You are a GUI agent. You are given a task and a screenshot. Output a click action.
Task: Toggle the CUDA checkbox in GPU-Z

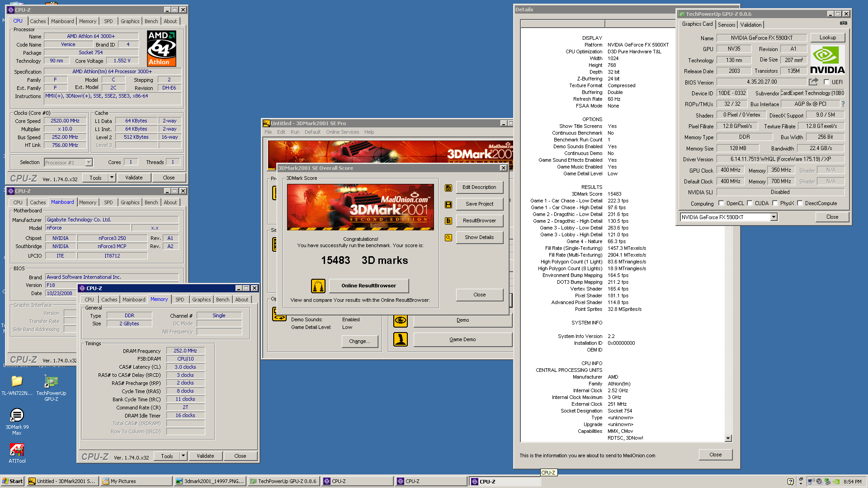click(x=750, y=203)
